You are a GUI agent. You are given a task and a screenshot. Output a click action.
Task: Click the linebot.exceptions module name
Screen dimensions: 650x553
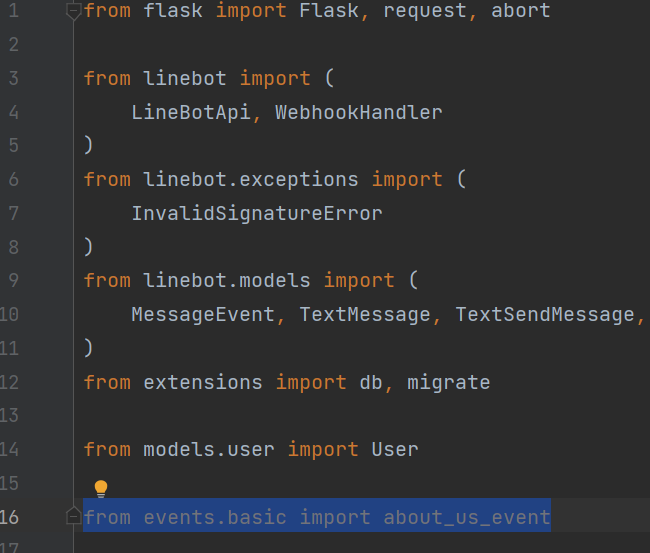coord(250,179)
